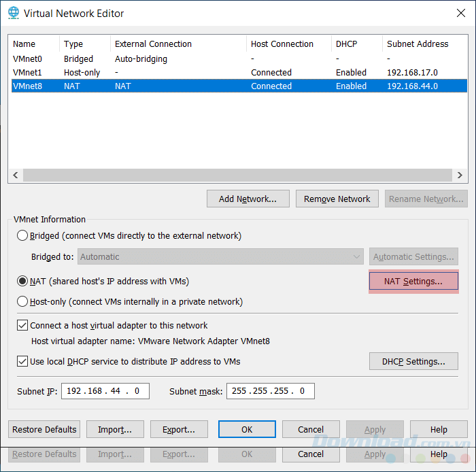Click the Host Connection column header
Image resolution: width=476 pixels, height=472 pixels.
[289, 44]
